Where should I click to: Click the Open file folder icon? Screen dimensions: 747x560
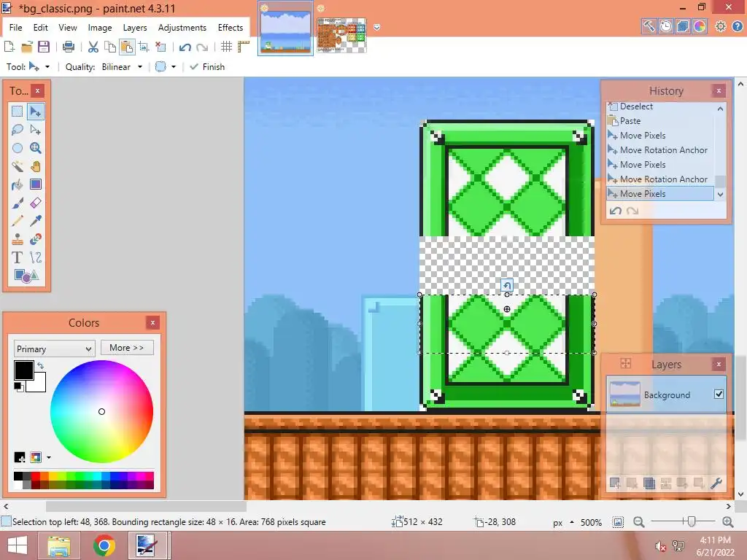27,47
